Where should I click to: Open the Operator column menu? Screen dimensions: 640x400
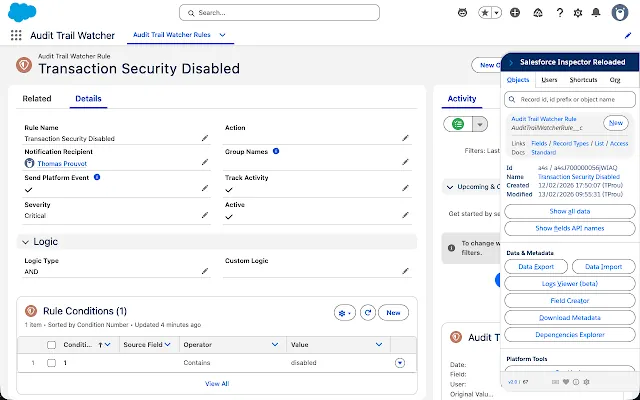click(275, 344)
